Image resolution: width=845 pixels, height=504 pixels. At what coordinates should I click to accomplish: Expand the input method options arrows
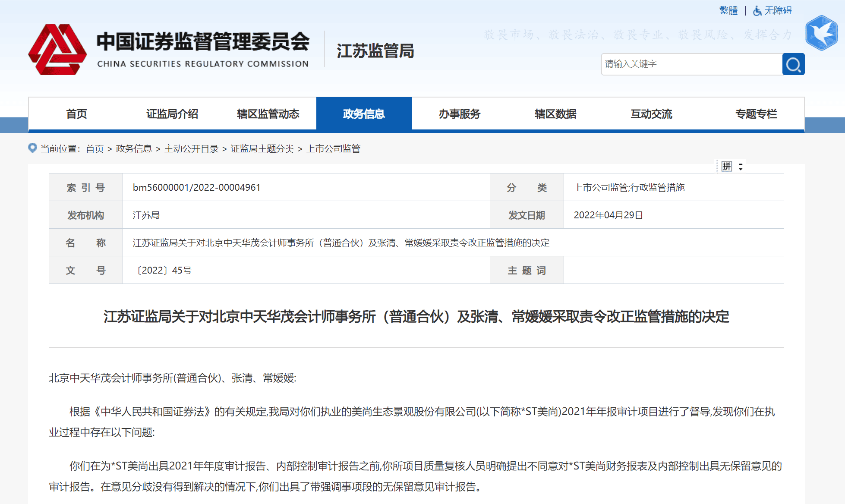pyautogui.click(x=741, y=167)
